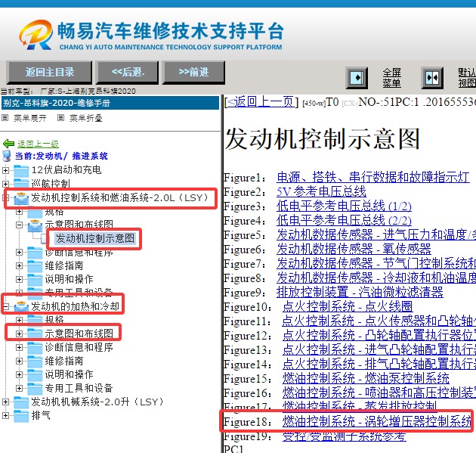Expand the lower 说明和操作 node
Viewport: 476px width, 453px height.
[x=19, y=374]
